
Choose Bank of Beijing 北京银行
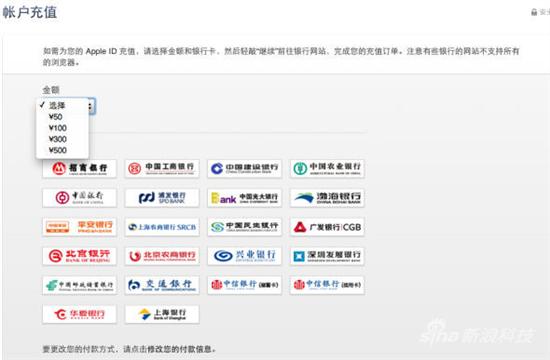[79, 256]
